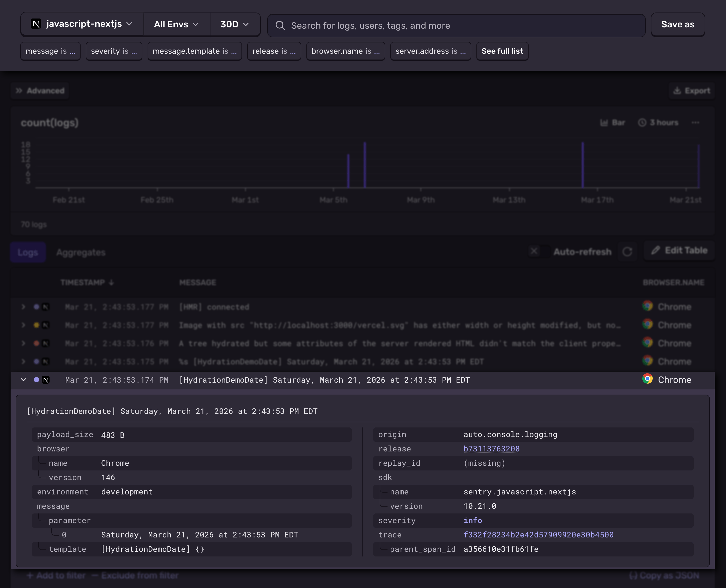Expand the [HMR] connected log row
Screen dimensions: 726x588
[x=23, y=307]
